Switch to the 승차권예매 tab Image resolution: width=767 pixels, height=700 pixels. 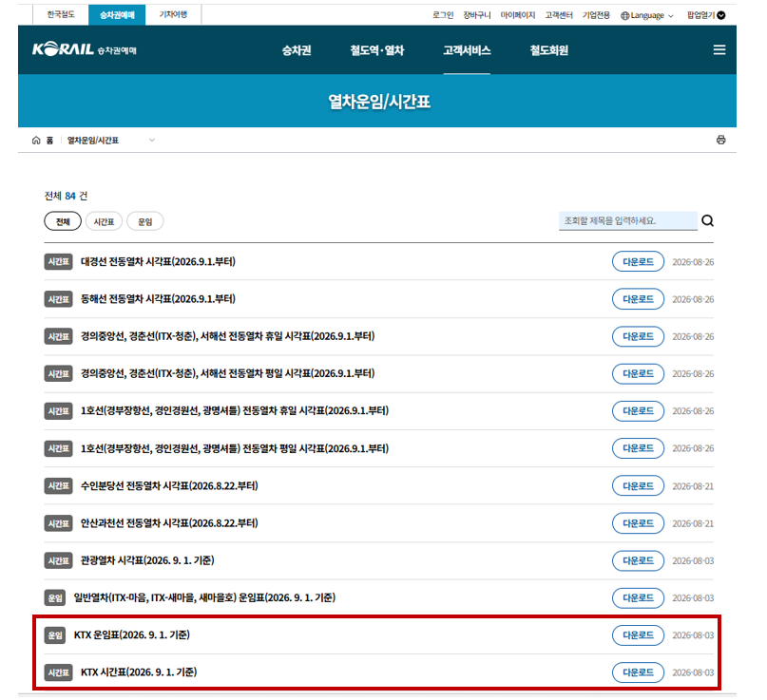pos(117,15)
